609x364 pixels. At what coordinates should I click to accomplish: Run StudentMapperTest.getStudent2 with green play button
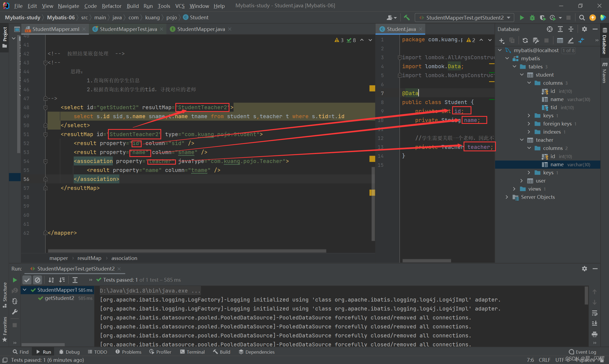[521, 18]
